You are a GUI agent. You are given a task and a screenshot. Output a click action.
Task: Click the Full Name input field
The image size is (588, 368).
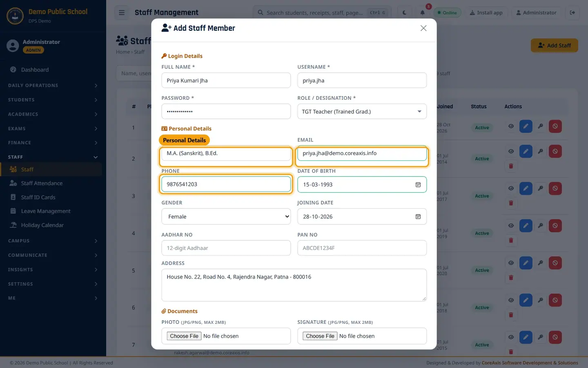(x=226, y=81)
